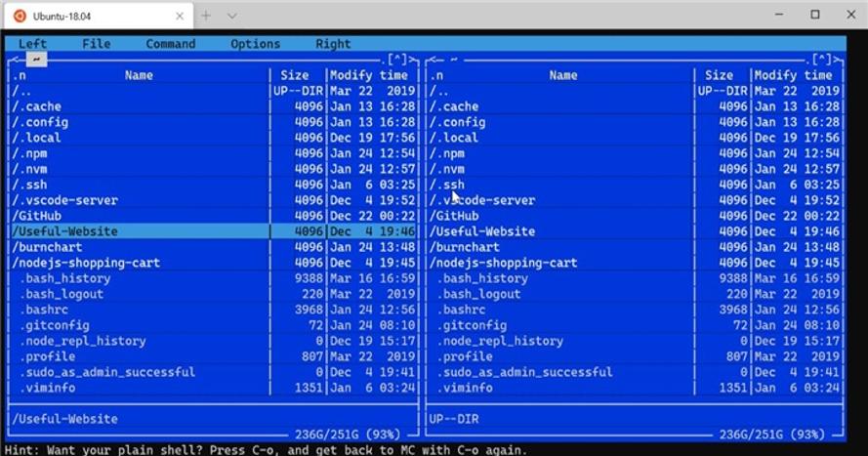Open the File menu
Screen dimensions: 868x456
coord(97,44)
